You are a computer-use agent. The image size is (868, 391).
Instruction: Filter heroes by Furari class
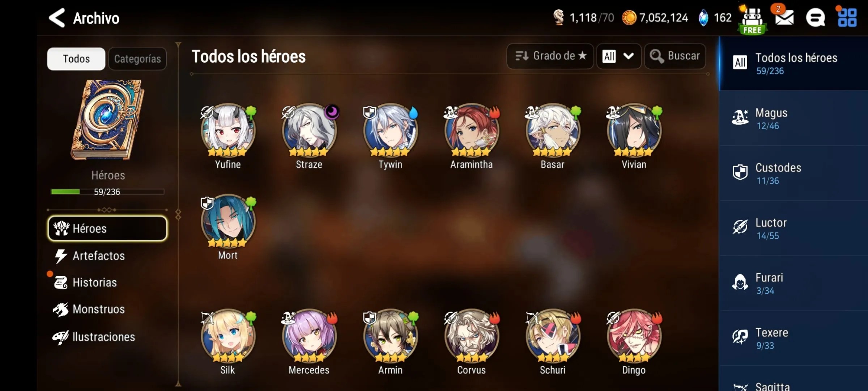click(x=793, y=283)
